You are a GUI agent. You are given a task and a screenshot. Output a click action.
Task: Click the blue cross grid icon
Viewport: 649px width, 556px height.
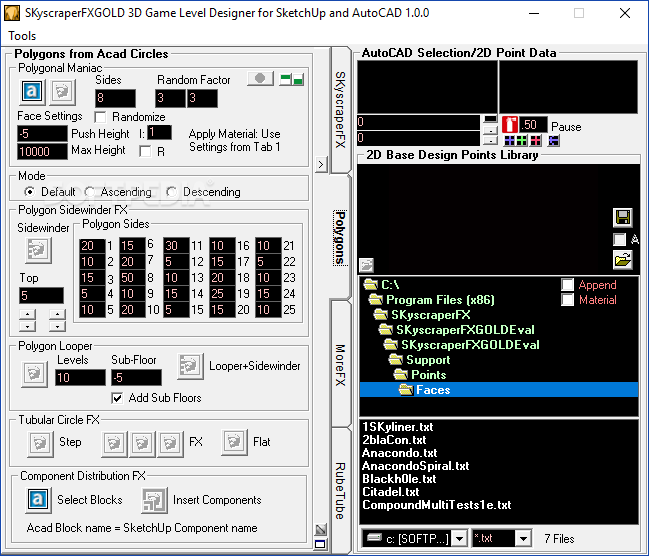510,141
